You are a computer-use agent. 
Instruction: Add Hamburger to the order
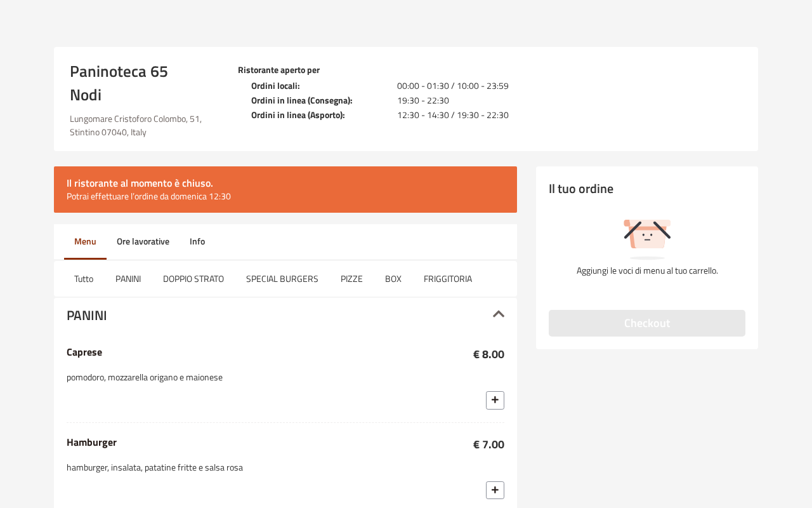coord(495,490)
